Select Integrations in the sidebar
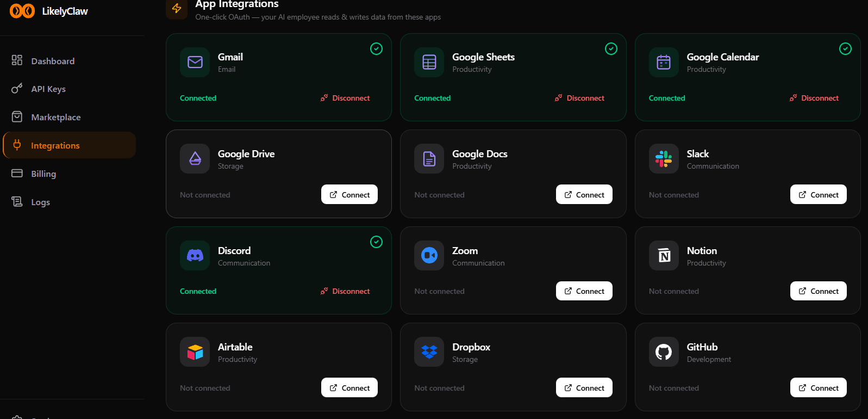868x419 pixels. 70,145
